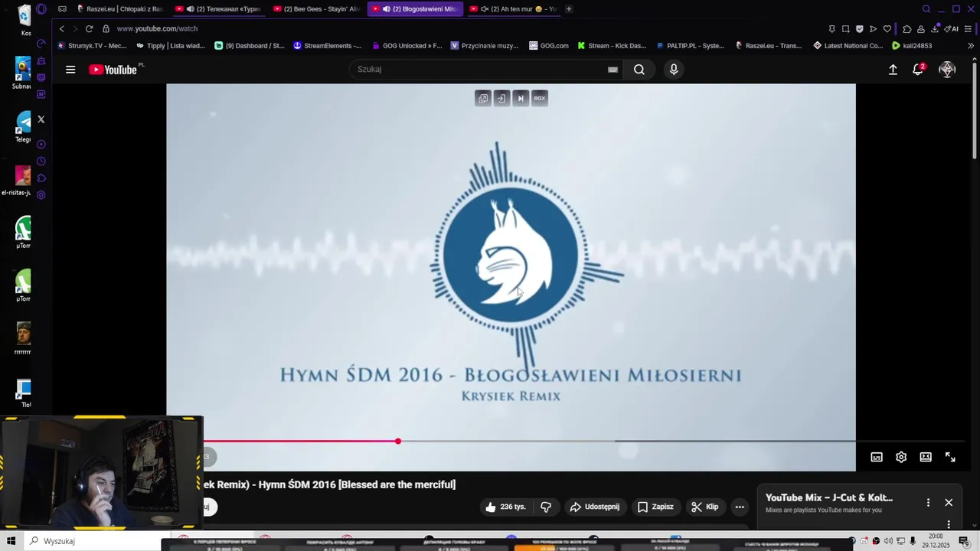Image resolution: width=980 pixels, height=551 pixels.
Task: Go back in browser history
Action: (x=61, y=28)
